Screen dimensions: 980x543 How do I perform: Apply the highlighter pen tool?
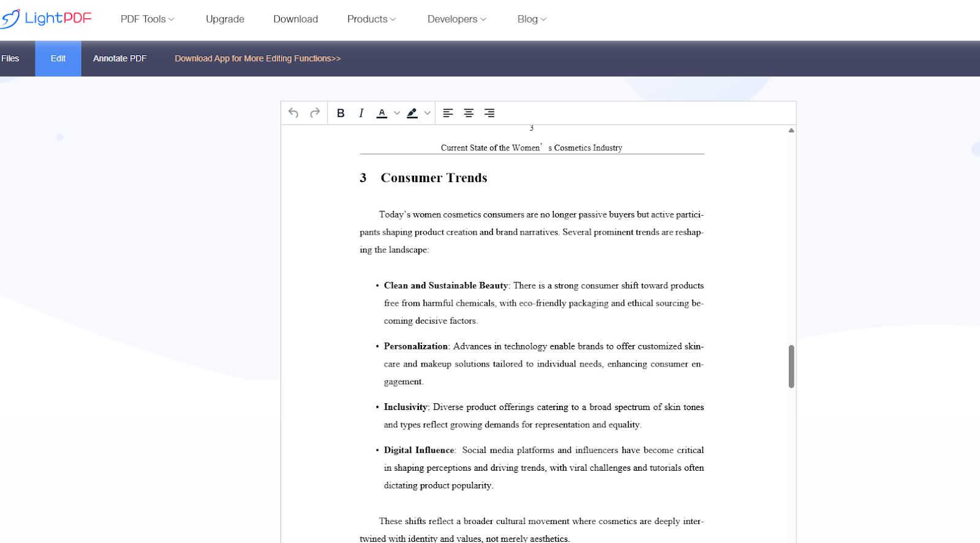click(x=412, y=113)
